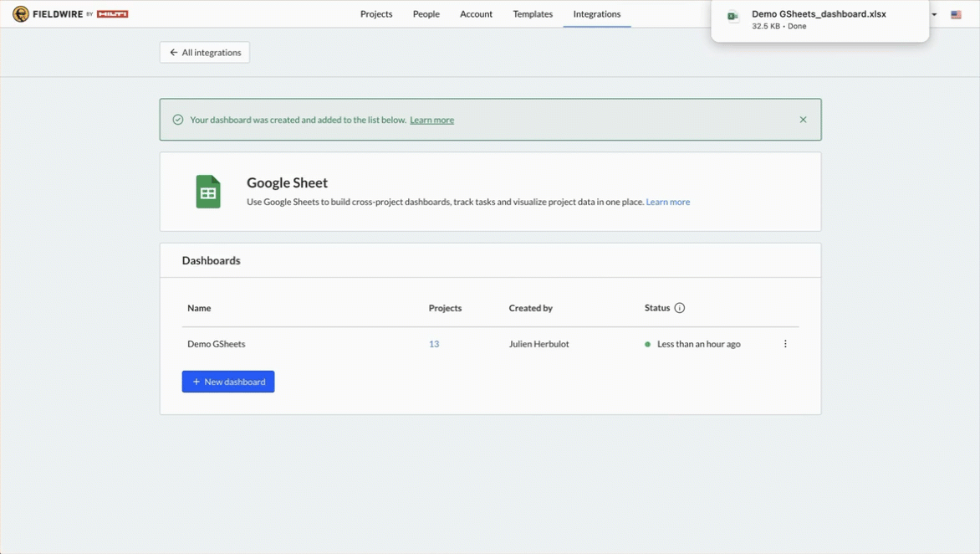Select the Templates tab
980x554 pixels.
pyautogui.click(x=533, y=14)
